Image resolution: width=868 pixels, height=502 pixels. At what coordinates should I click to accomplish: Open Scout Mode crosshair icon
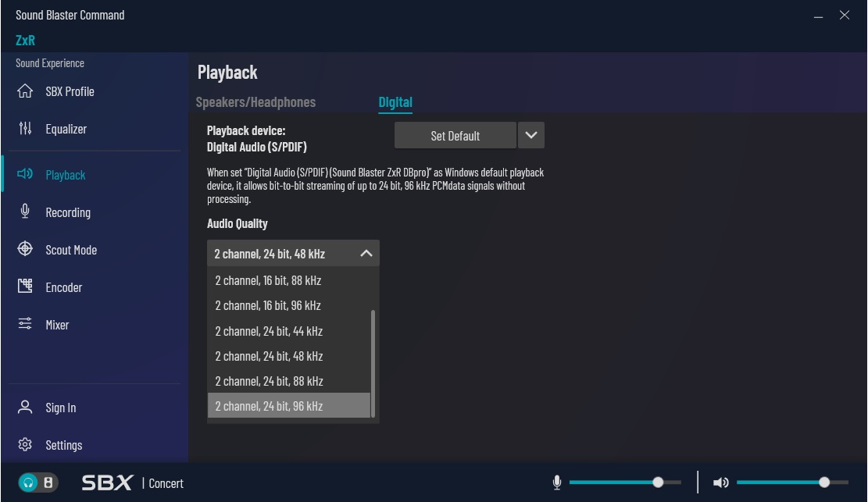25,249
